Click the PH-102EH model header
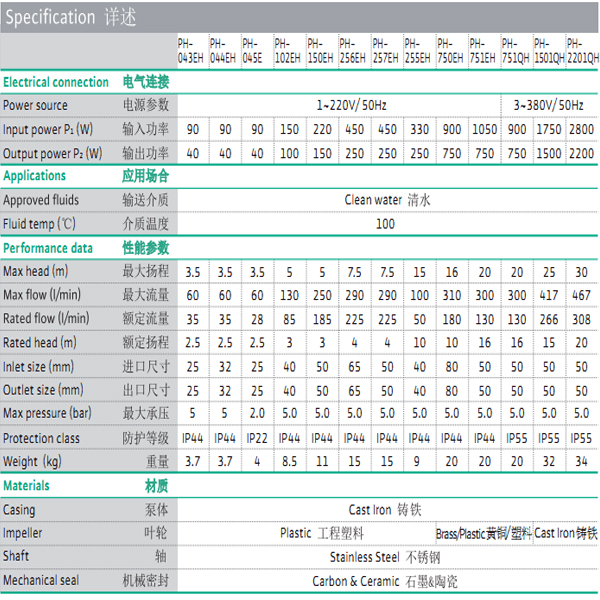 [289, 51]
